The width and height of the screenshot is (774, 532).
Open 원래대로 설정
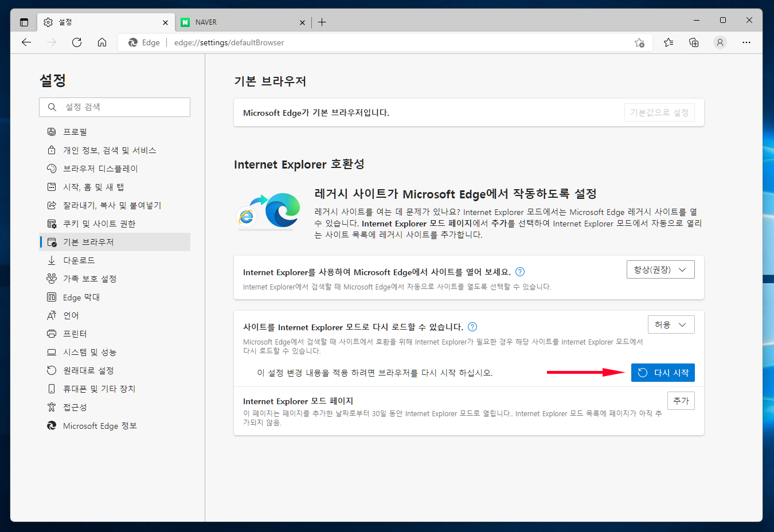point(115,370)
